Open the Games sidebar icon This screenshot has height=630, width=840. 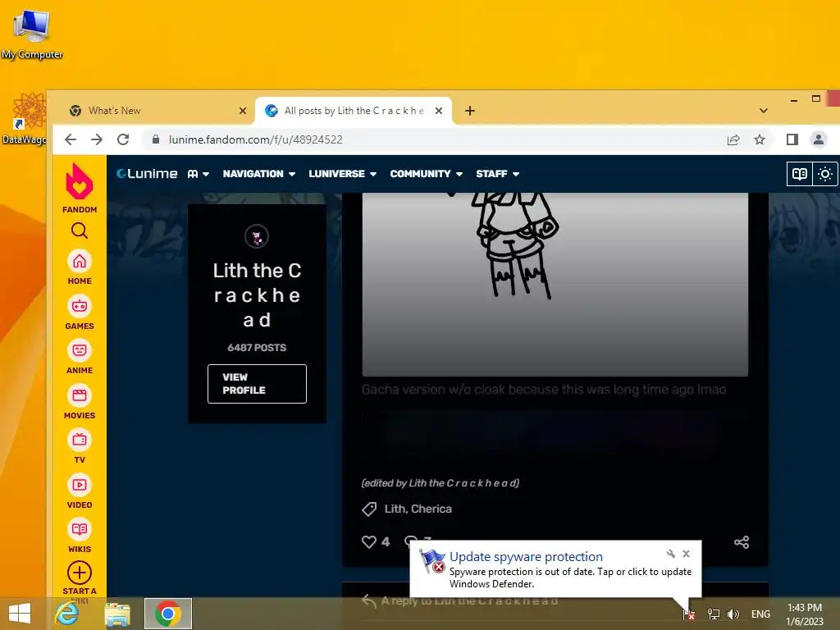click(x=80, y=307)
